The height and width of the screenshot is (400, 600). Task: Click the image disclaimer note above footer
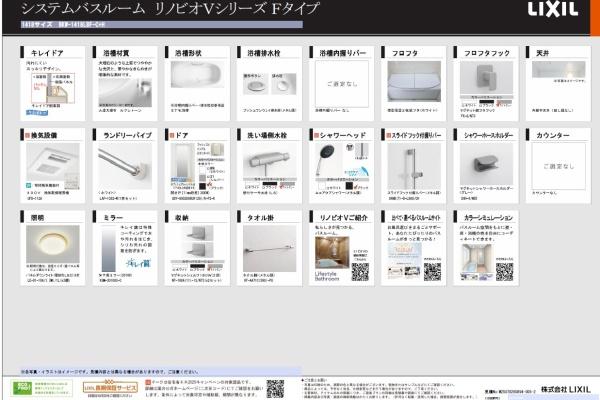(109, 371)
